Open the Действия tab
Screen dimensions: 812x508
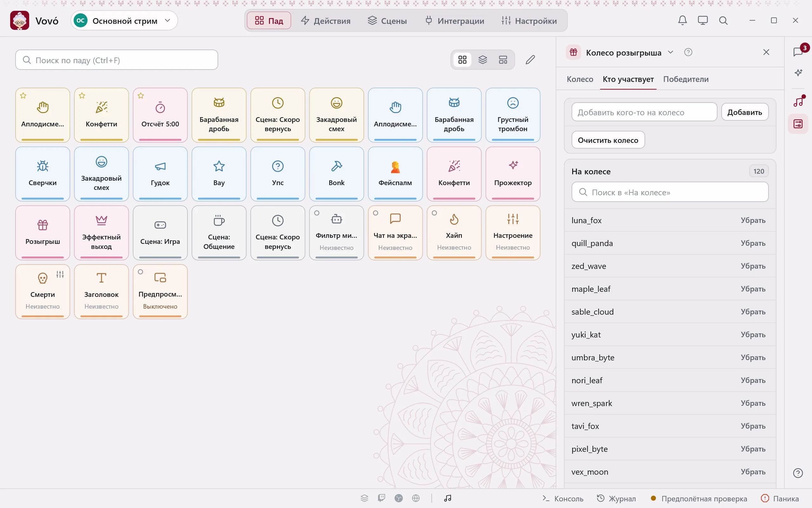pos(325,21)
